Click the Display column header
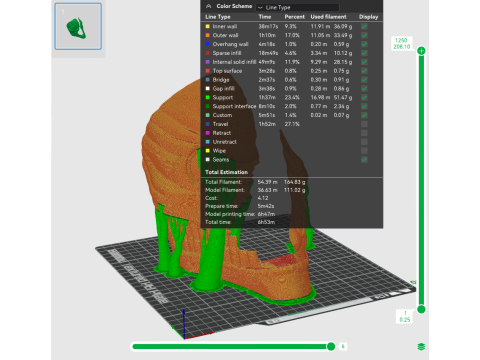This screenshot has height=360, width=480. pos(368,17)
